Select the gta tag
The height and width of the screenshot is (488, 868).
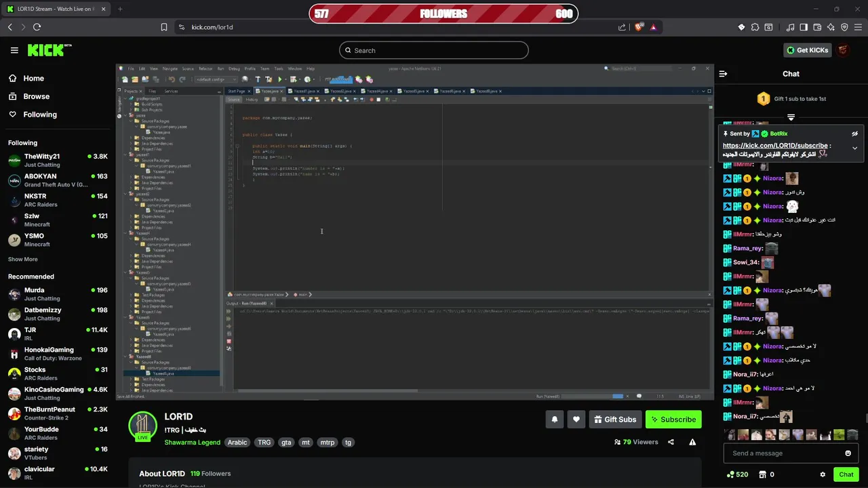tap(286, 443)
